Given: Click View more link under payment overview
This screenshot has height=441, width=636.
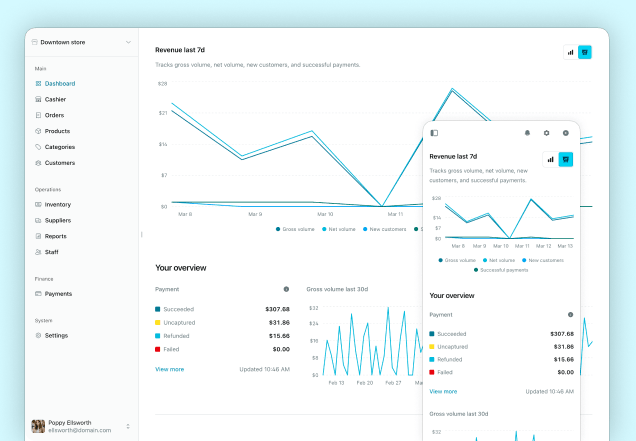Looking at the screenshot, I should [170, 369].
